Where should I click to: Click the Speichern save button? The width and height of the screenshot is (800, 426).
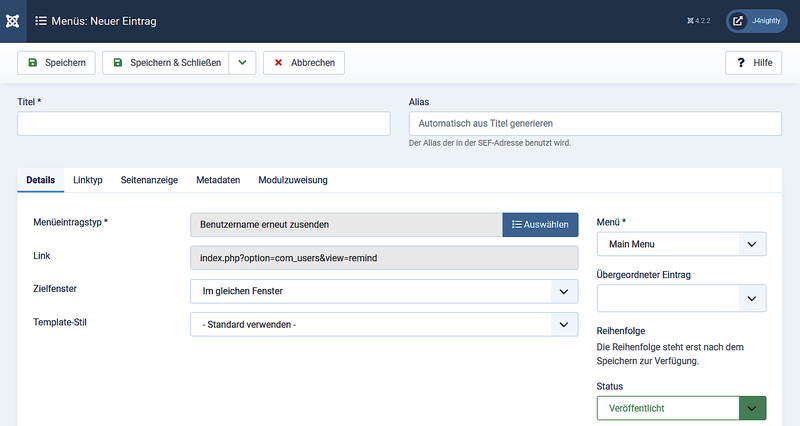(56, 63)
